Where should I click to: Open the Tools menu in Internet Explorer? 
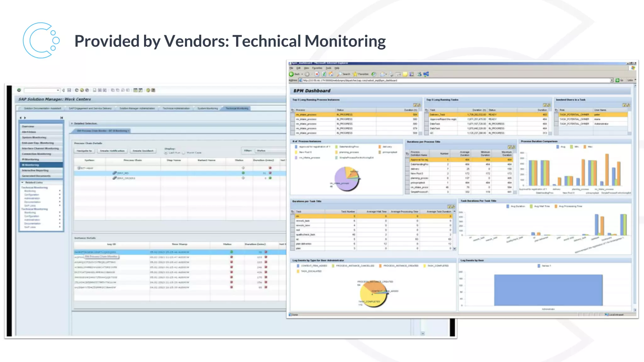[x=328, y=68]
